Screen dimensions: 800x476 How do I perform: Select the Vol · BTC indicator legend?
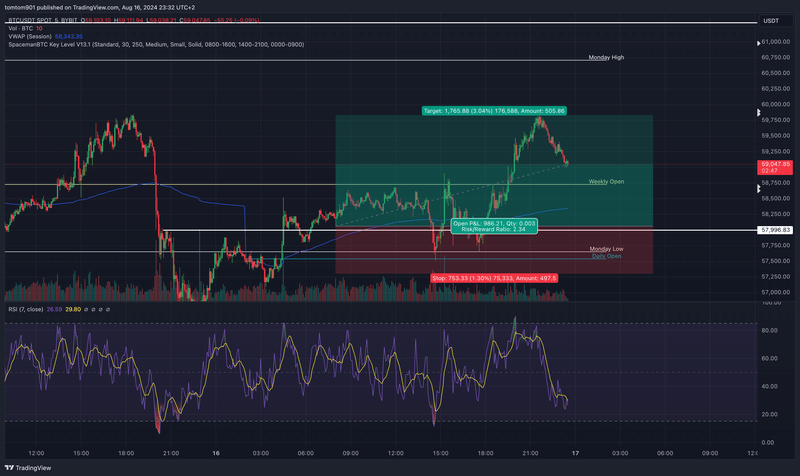pyautogui.click(x=20, y=29)
